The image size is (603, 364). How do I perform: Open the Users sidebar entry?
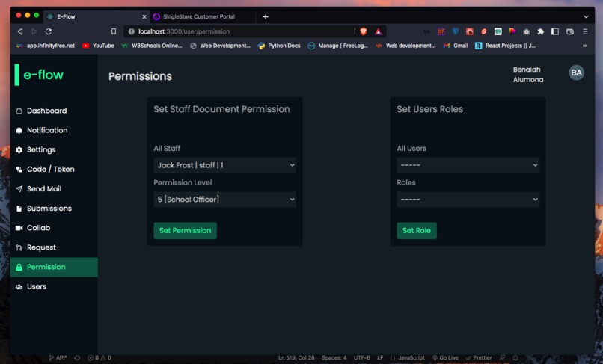pos(54,287)
